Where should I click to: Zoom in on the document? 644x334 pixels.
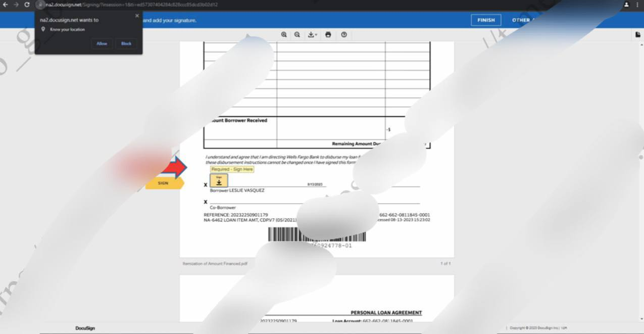click(x=284, y=34)
